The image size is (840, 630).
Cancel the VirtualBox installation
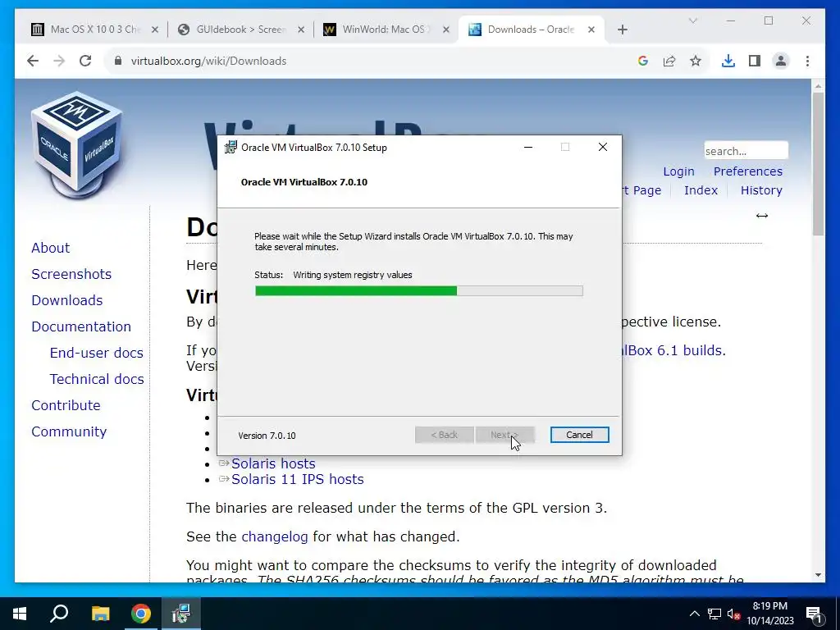coord(579,435)
